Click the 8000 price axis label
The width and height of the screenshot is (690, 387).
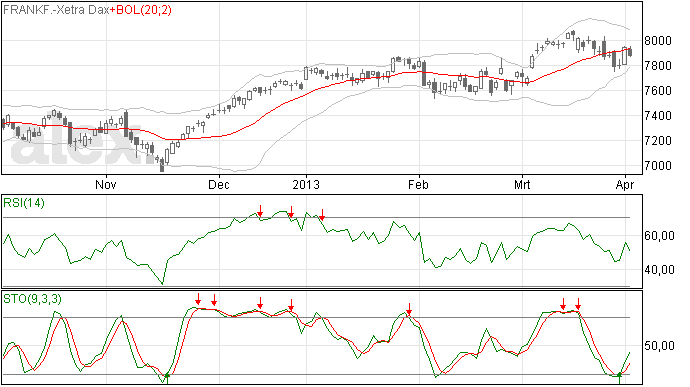point(658,41)
